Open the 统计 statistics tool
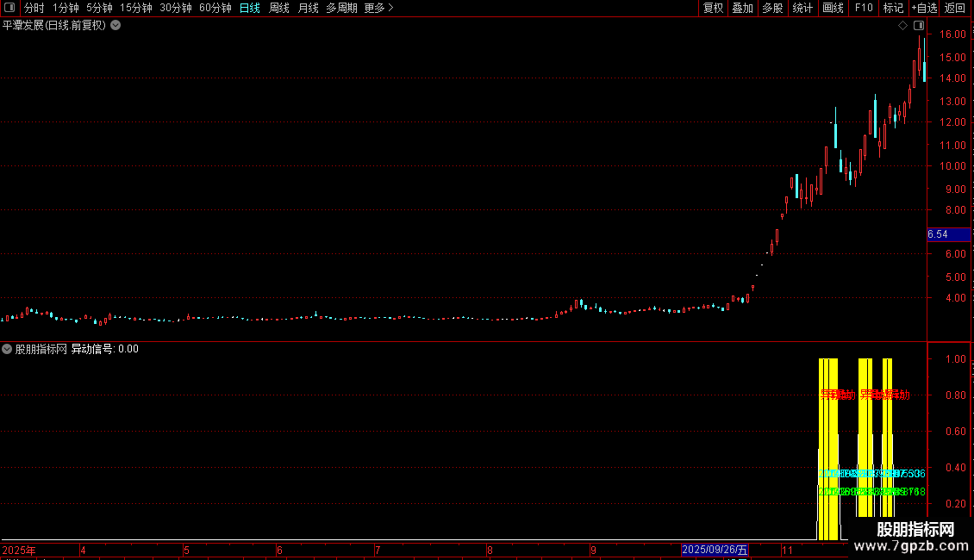Screen dimensions: 974x560 tap(802, 8)
